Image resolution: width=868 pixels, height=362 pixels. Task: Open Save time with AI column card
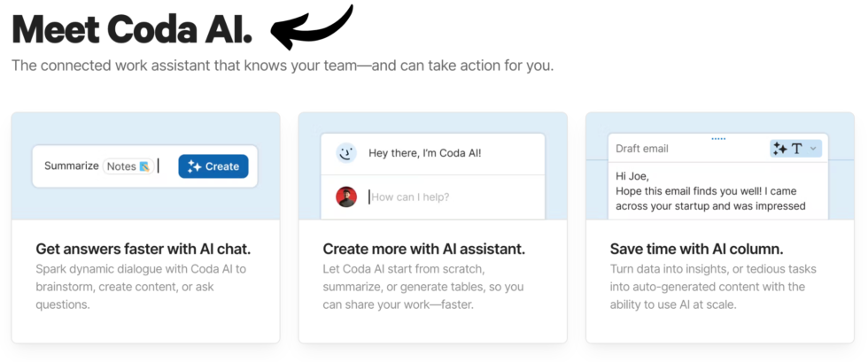(x=720, y=227)
